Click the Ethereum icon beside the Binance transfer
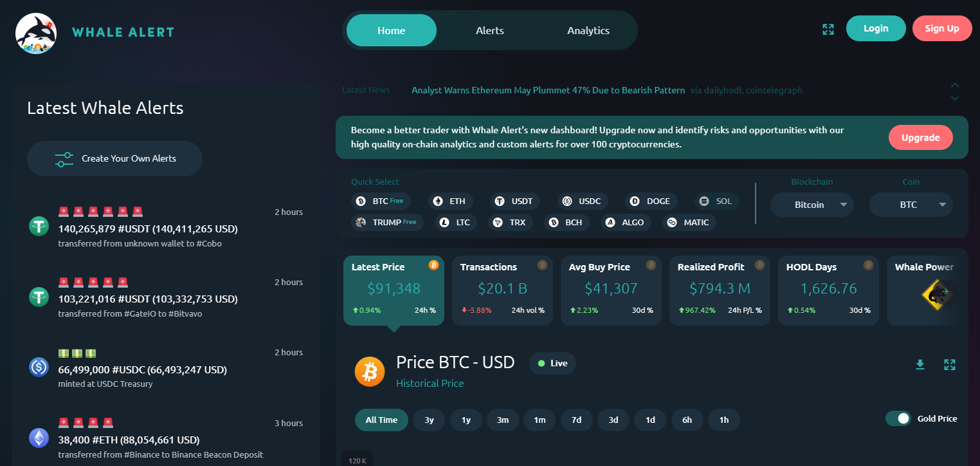980x466 pixels. pyautogui.click(x=39, y=438)
